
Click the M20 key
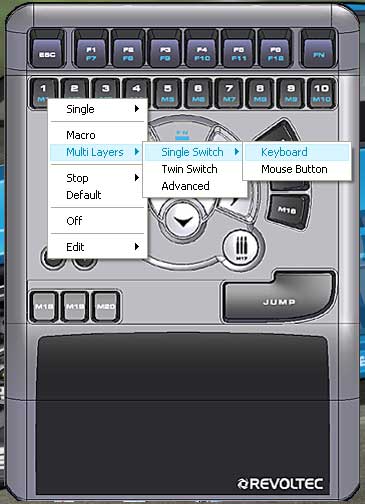(x=106, y=307)
